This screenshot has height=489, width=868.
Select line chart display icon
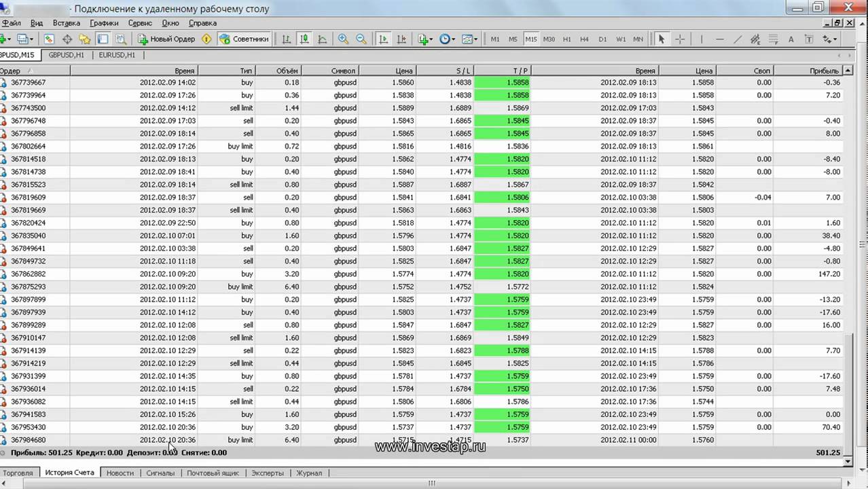click(x=322, y=39)
